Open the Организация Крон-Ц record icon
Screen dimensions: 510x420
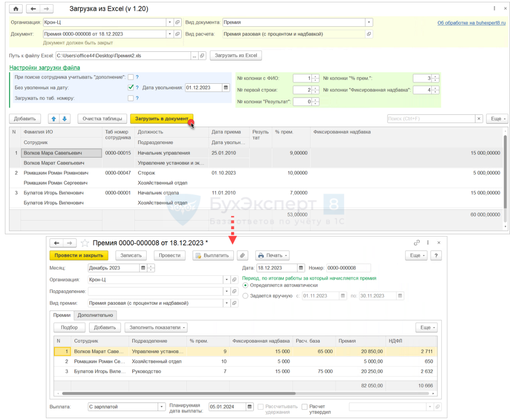tap(177, 22)
